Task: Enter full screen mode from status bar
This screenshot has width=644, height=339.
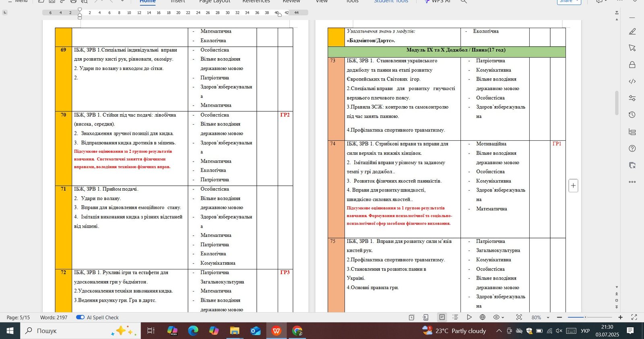Action: pyautogui.click(x=634, y=317)
